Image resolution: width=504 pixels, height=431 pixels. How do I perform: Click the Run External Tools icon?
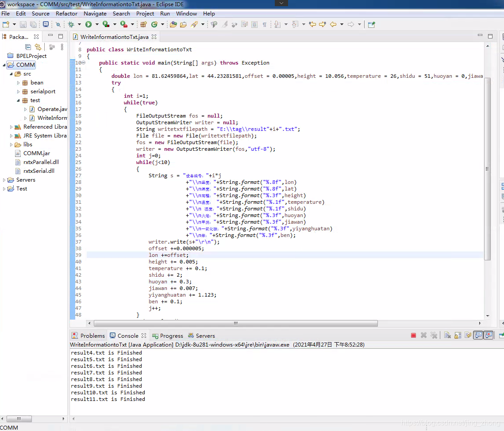(123, 24)
